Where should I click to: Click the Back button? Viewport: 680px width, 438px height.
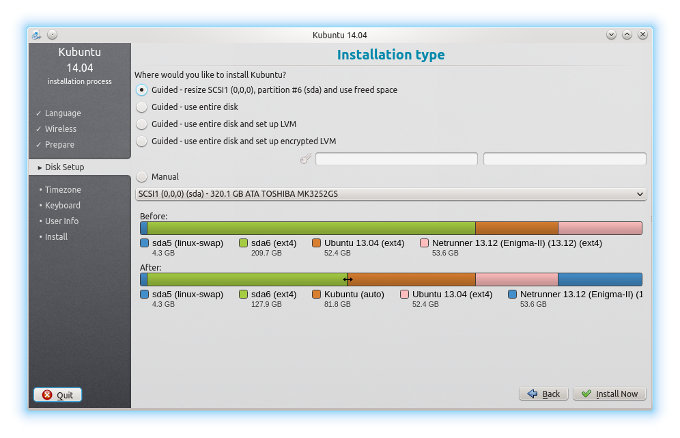(x=544, y=394)
